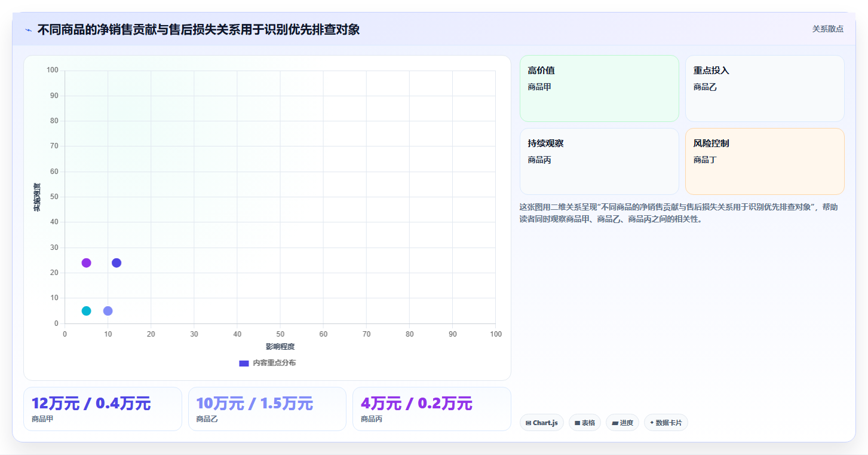The width and height of the screenshot is (868, 455).
Task: Click the lightning icon before the title
Action: point(29,30)
